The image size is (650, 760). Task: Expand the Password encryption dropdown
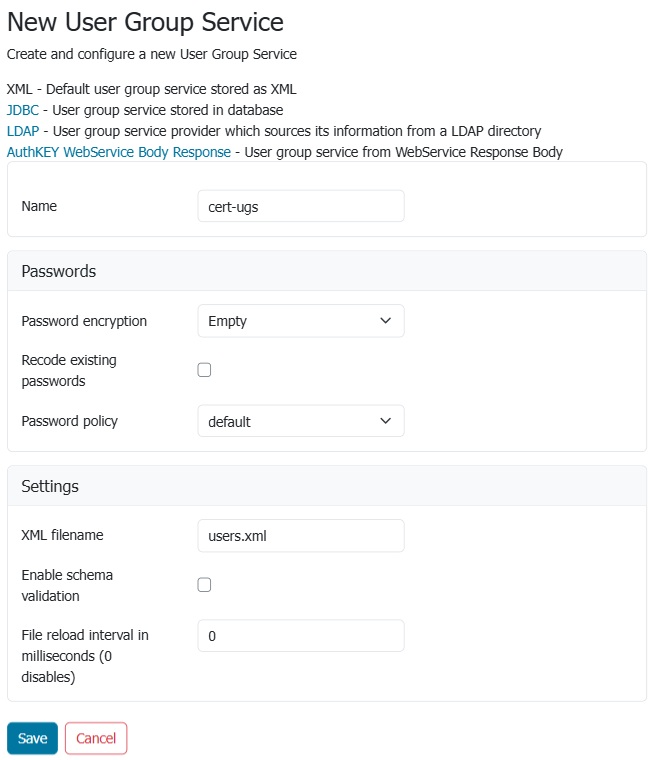(x=301, y=321)
